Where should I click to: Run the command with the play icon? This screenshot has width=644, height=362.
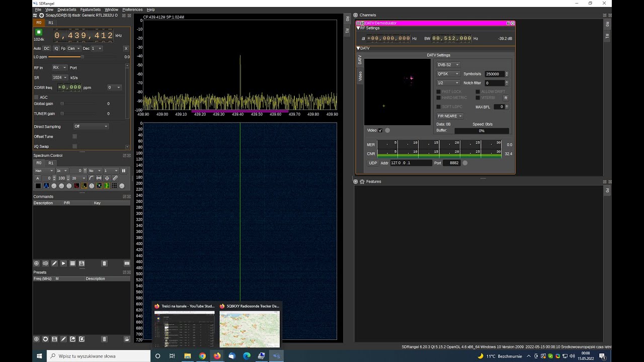(x=63, y=263)
